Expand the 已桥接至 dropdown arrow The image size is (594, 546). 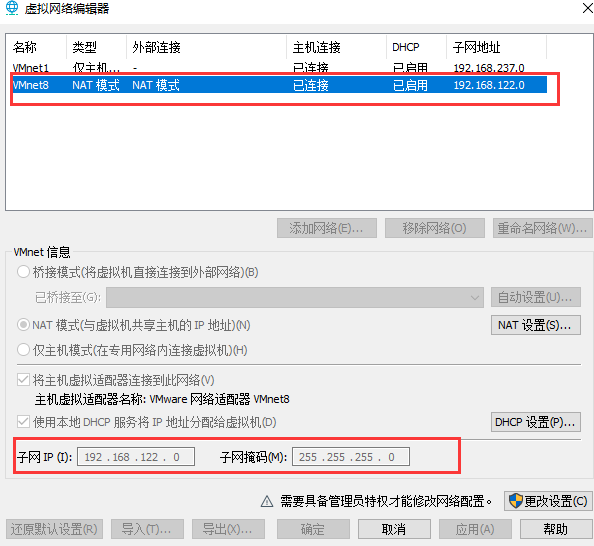(475, 297)
